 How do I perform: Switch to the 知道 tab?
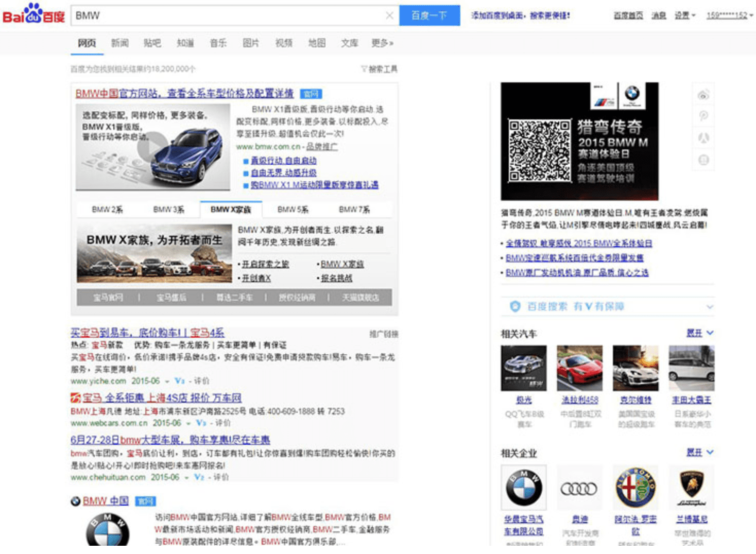point(185,43)
